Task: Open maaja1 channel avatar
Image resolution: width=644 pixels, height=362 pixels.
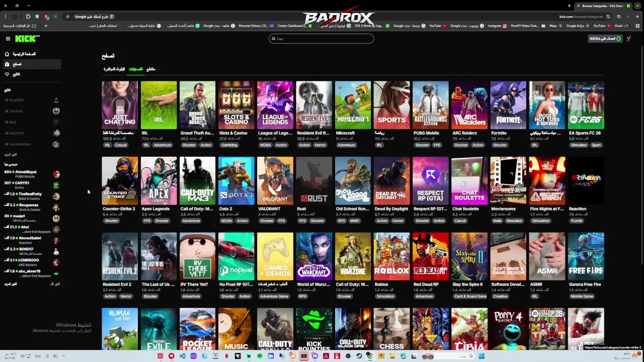Action: pos(56,218)
